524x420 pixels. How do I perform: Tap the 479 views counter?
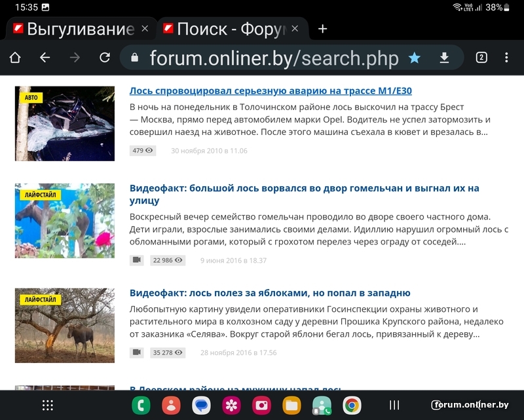coord(143,151)
